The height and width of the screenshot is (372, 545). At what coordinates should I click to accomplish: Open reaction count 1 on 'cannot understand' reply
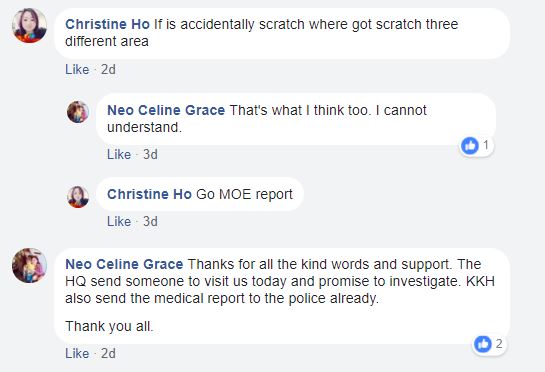tap(486, 145)
